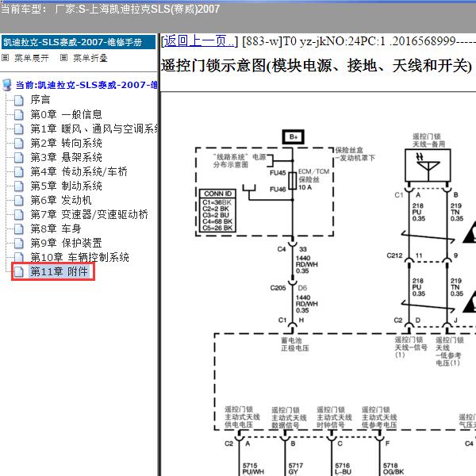Image resolution: width=476 pixels, height=476 pixels.
Task: Select the root node 当前:凯迪拉克-SLS赛威-2007
Action: [x=86, y=85]
